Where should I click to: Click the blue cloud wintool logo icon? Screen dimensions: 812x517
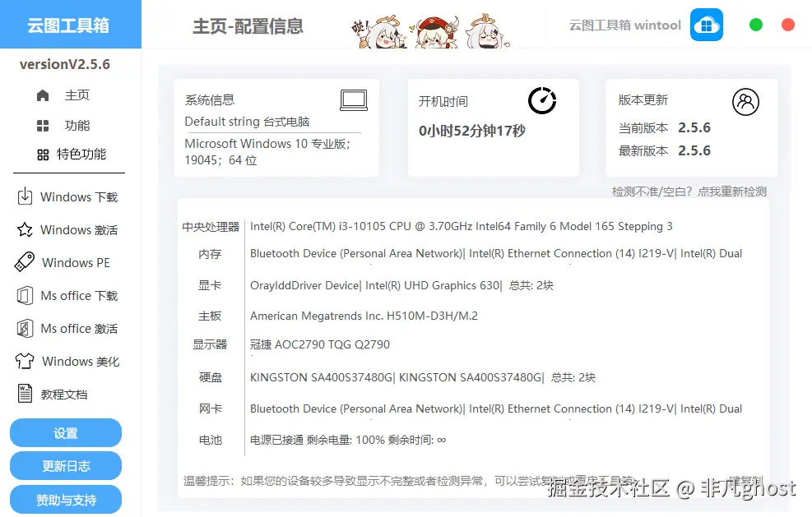706,25
